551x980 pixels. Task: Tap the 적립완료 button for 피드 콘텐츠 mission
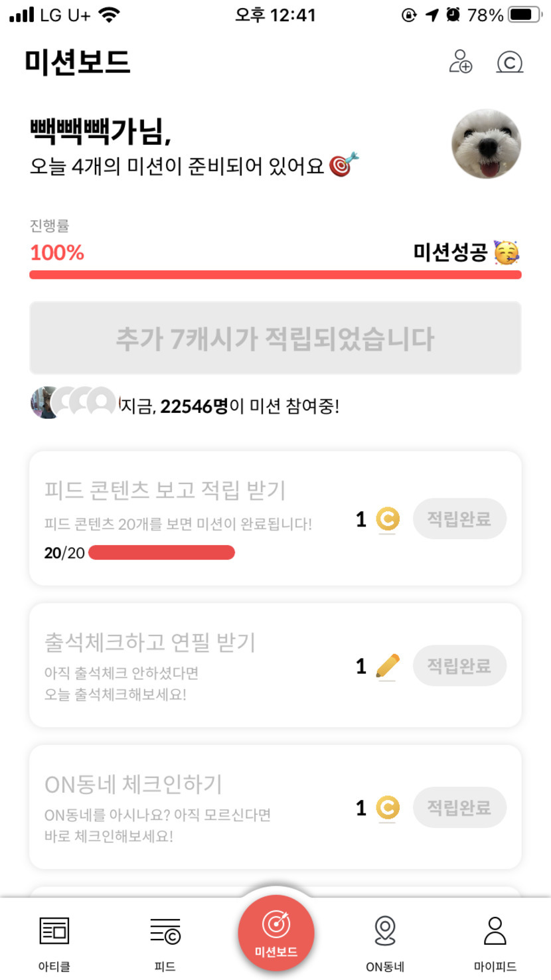pyautogui.click(x=459, y=519)
